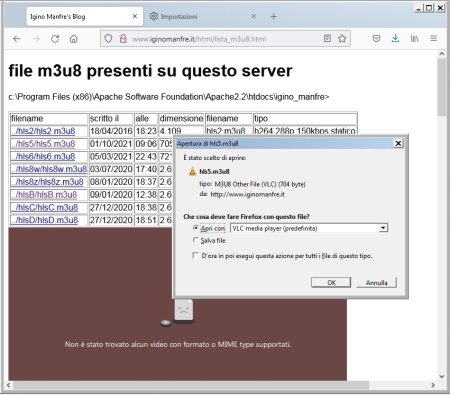Toggle reader view icon in address bar

pos(327,38)
